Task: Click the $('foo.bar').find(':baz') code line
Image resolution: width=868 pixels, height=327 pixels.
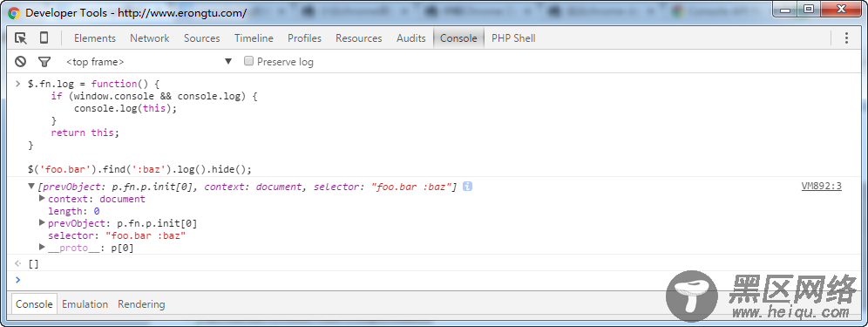Action: (x=139, y=169)
